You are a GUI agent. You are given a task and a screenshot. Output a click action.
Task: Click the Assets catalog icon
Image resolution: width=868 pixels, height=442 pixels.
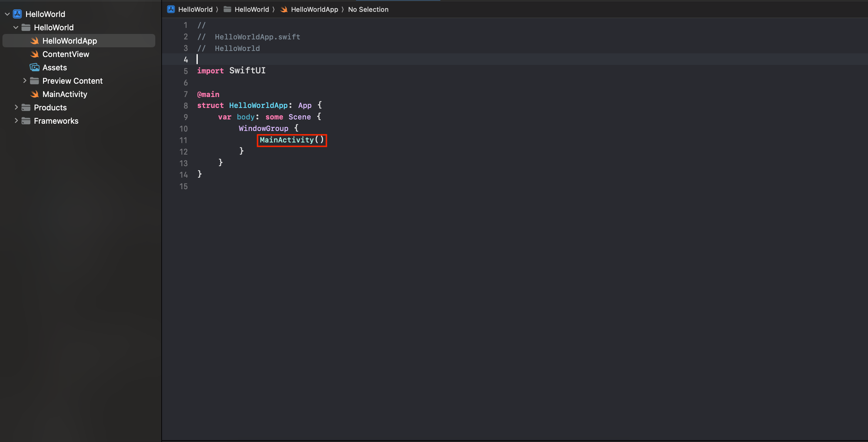click(34, 67)
